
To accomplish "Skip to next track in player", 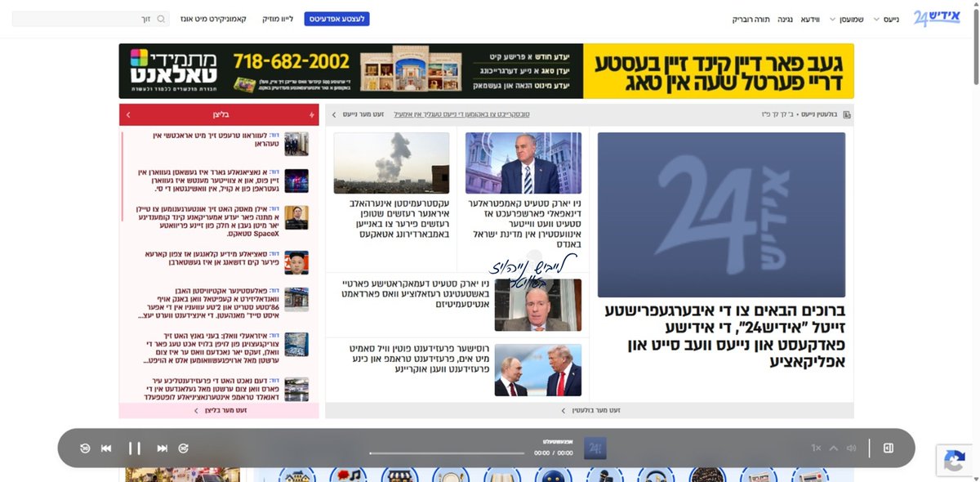I will pyautogui.click(x=163, y=449).
